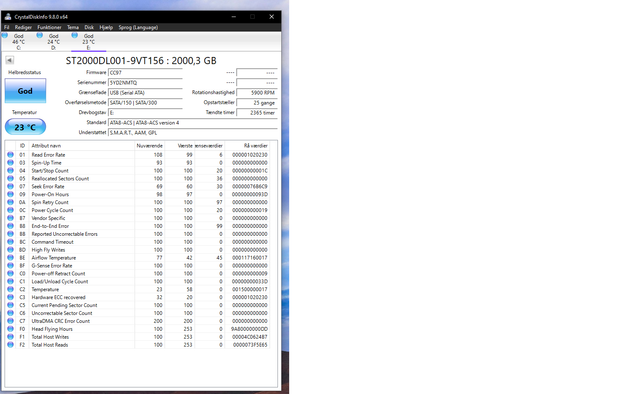Open the Sprog (Language) menu
Image resolution: width=640 pixels, height=394 pixels.
138,27
